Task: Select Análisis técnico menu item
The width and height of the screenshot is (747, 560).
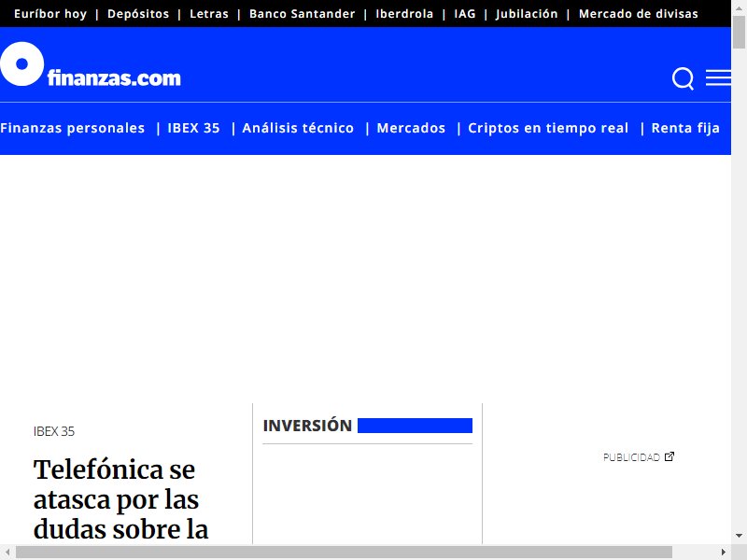Action: pyautogui.click(x=298, y=128)
